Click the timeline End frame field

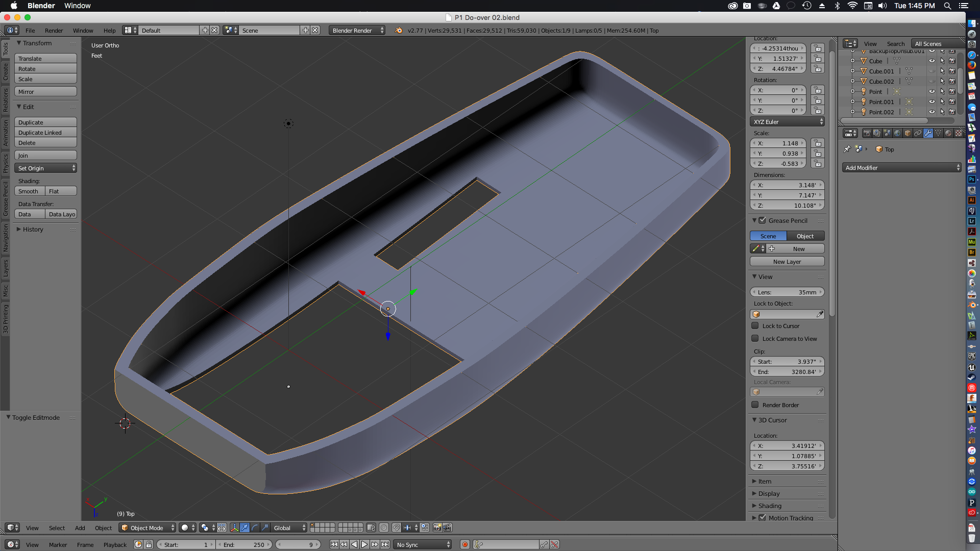point(244,544)
